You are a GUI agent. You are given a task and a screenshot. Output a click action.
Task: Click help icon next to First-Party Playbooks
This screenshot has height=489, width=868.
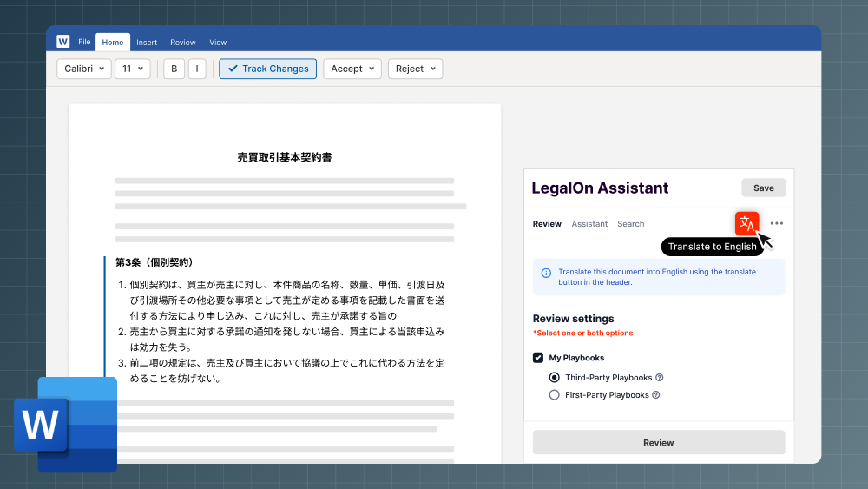(656, 395)
